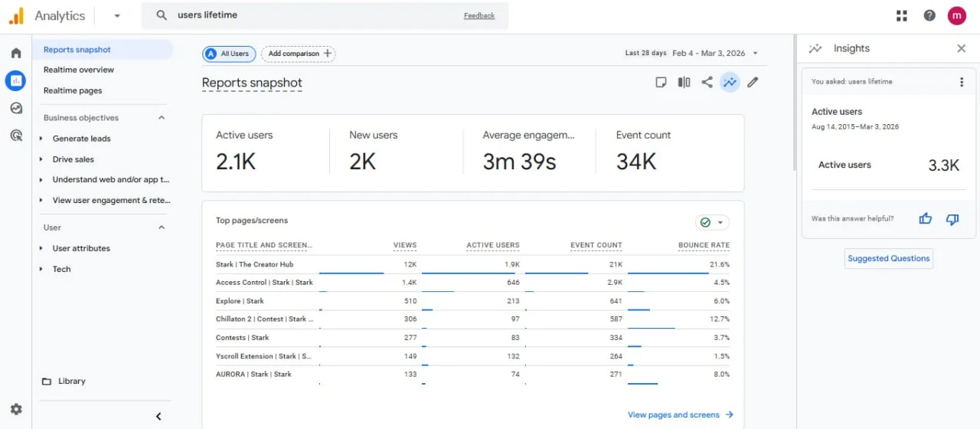Viewport: 980px width, 429px height.
Task: Select the Average engagement metric card
Action: (x=530, y=152)
